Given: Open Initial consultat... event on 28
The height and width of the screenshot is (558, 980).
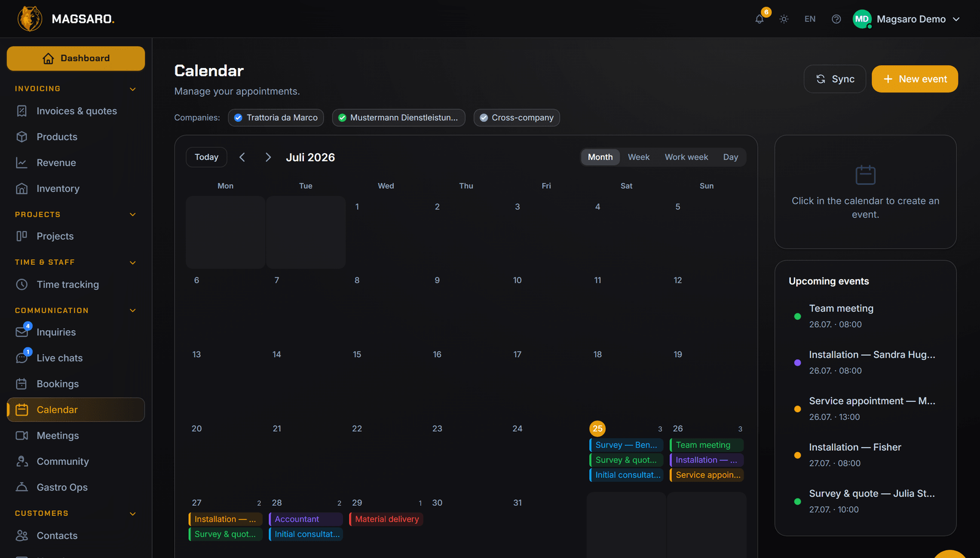Looking at the screenshot, I should (x=306, y=534).
